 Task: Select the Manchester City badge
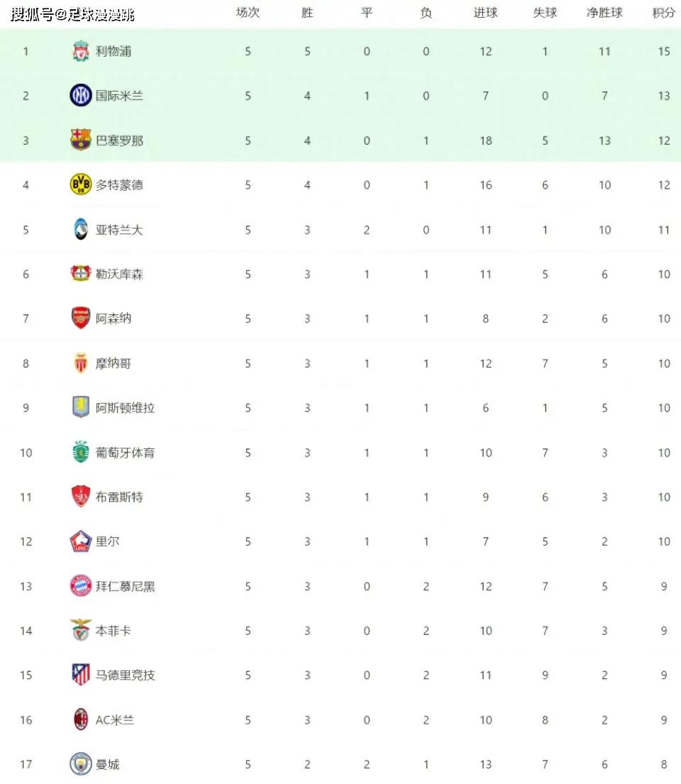click(80, 764)
